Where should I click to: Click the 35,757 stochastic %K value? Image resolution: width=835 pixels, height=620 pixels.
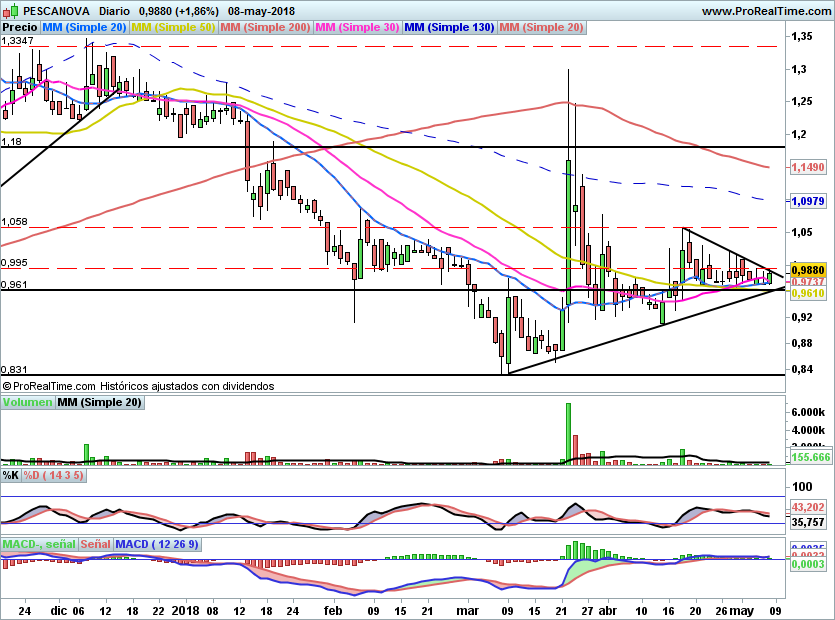(807, 522)
